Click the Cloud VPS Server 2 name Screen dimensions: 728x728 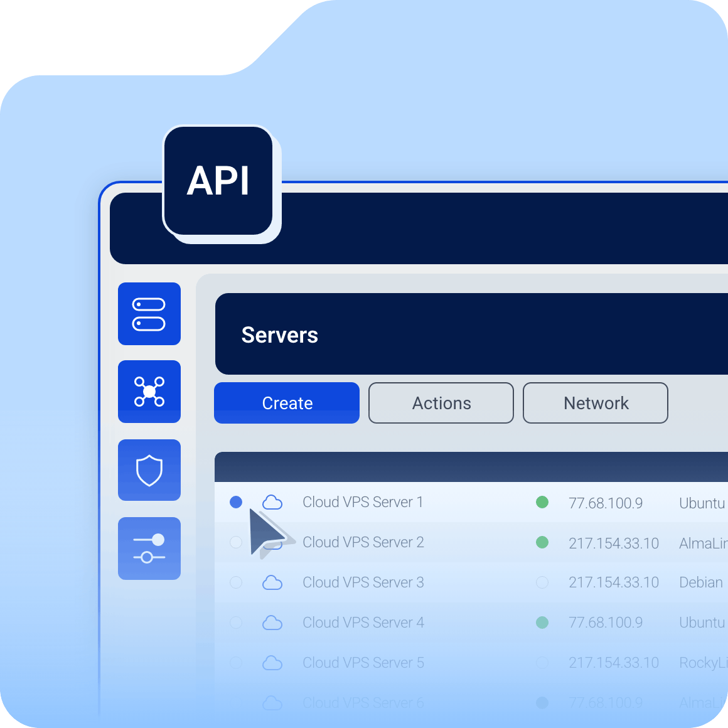[x=363, y=542]
